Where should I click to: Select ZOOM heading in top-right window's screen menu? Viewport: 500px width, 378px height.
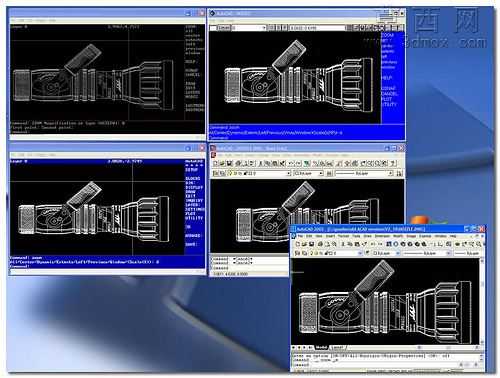[x=388, y=35]
